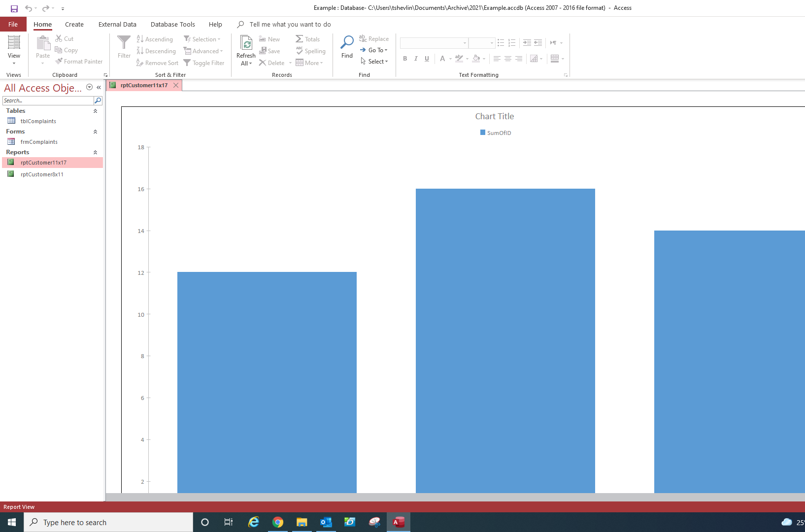Open the Help tab
Viewport: 805px width, 532px height.
tap(215, 24)
